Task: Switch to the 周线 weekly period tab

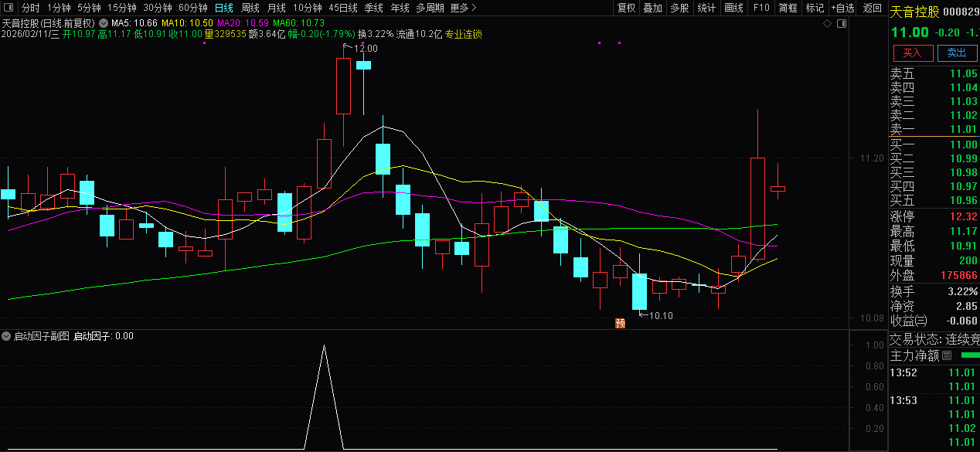Action: pos(250,8)
